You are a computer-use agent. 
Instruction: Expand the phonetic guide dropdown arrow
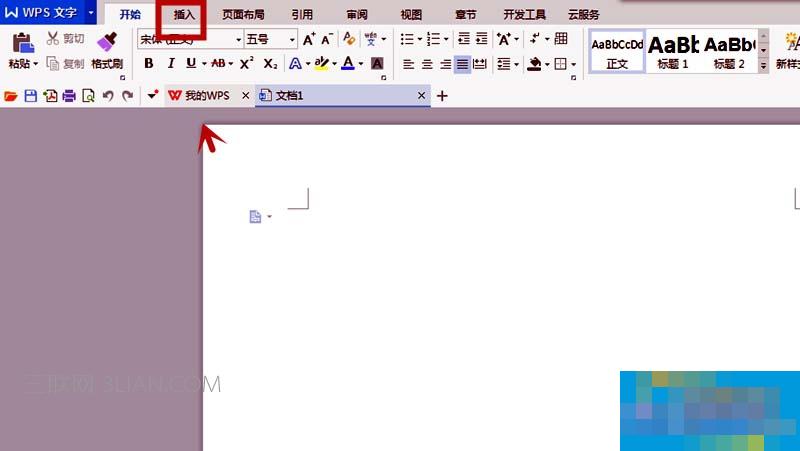pos(384,39)
